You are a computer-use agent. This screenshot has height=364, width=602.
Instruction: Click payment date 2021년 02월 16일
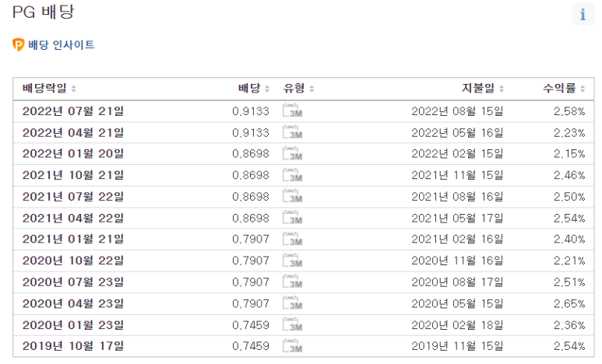(457, 240)
